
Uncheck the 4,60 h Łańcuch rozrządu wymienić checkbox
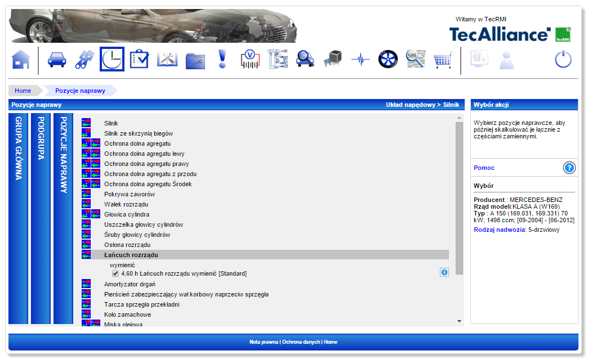pyautogui.click(x=115, y=273)
